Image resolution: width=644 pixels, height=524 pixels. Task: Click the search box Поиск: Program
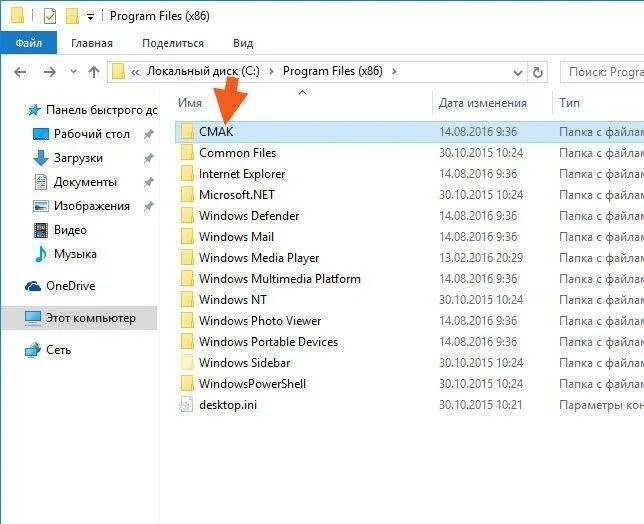602,72
